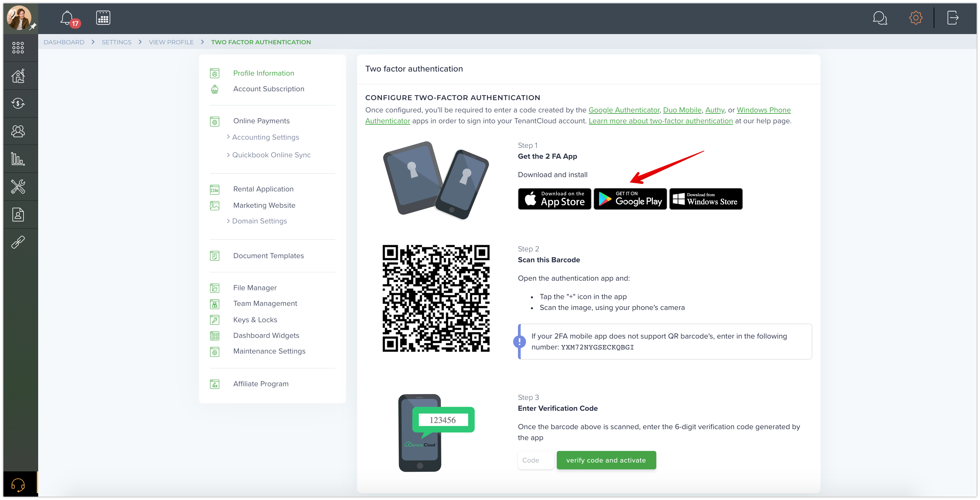Click the Document Templates menu icon
Viewport: 980px width, 500px height.
215,256
